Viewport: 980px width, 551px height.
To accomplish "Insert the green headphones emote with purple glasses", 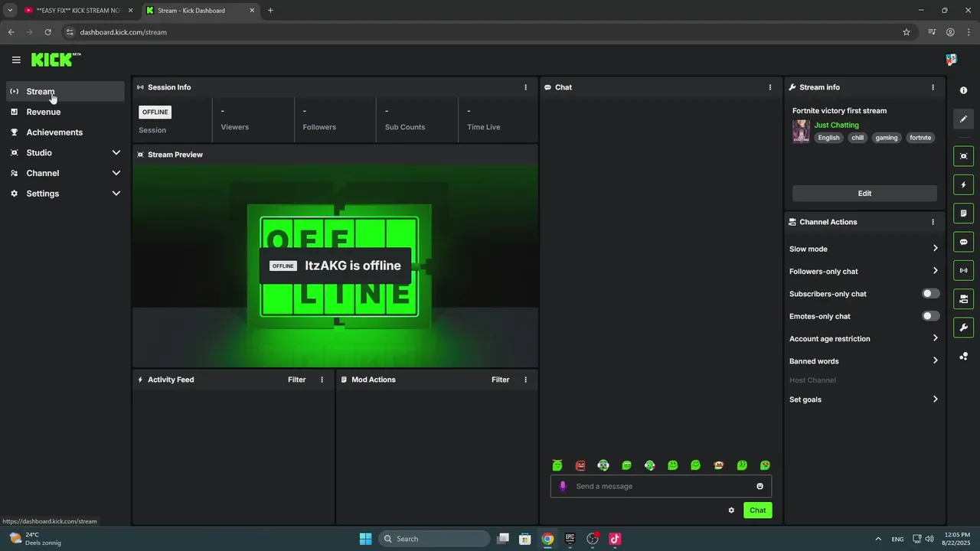I will coord(603,465).
